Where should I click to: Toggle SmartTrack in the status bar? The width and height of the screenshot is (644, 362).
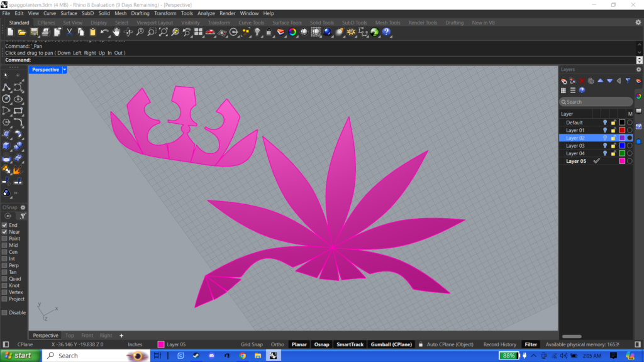coord(350,344)
